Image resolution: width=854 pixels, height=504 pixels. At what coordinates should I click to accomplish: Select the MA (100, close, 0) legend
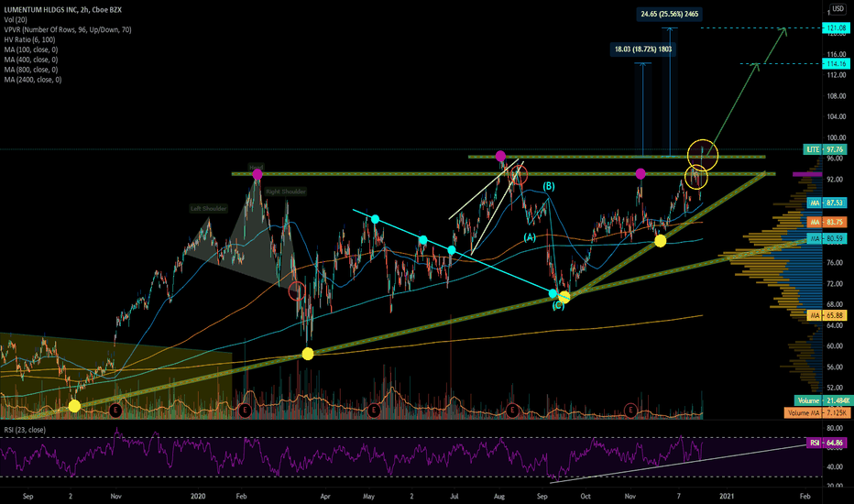(x=31, y=49)
